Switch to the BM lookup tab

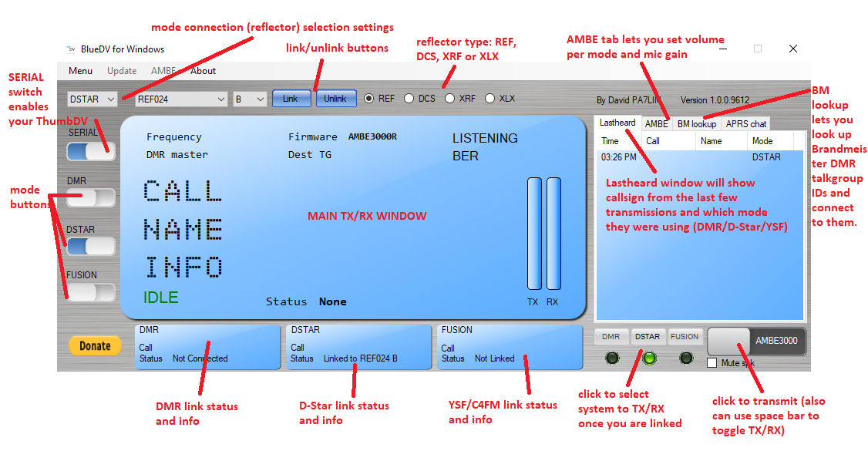696,123
